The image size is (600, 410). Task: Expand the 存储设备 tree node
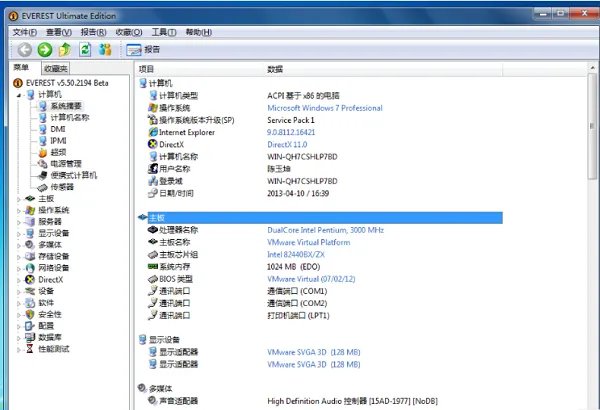click(x=19, y=257)
